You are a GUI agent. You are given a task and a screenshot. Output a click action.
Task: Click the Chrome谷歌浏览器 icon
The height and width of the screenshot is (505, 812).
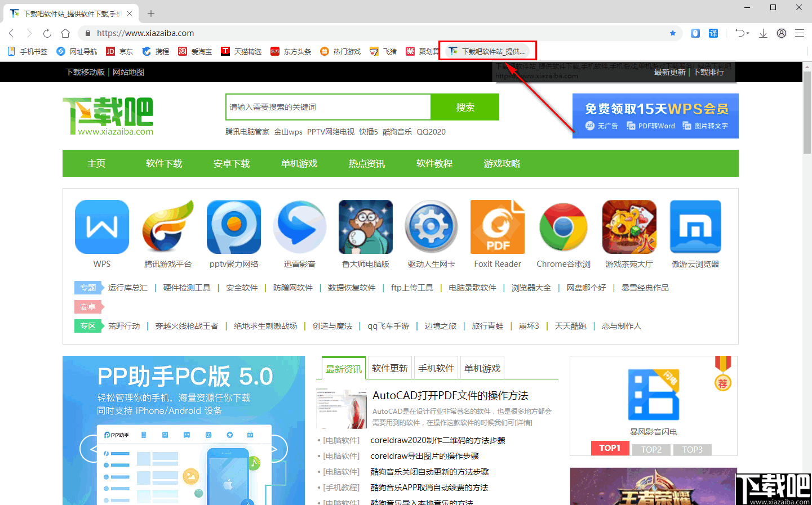coord(563,227)
